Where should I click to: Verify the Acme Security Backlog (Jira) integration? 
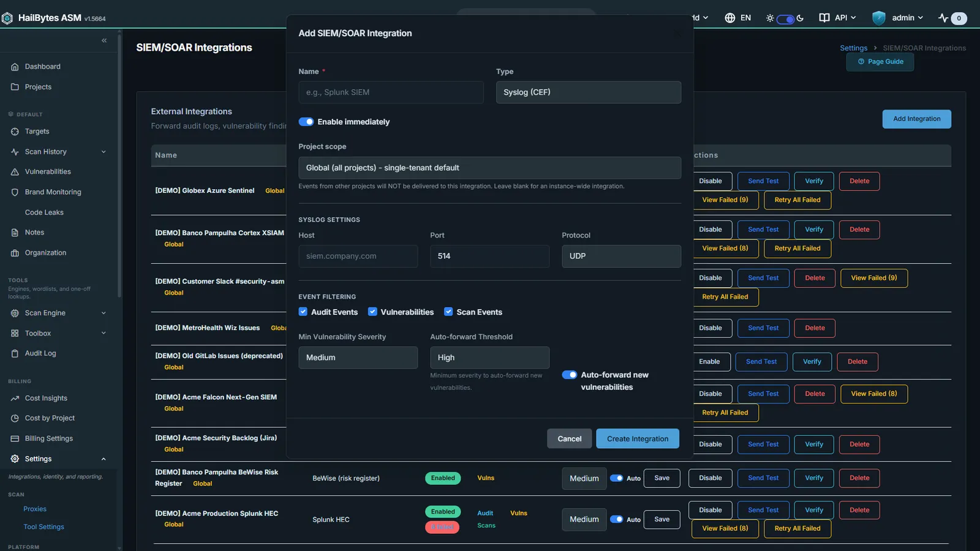coord(814,444)
